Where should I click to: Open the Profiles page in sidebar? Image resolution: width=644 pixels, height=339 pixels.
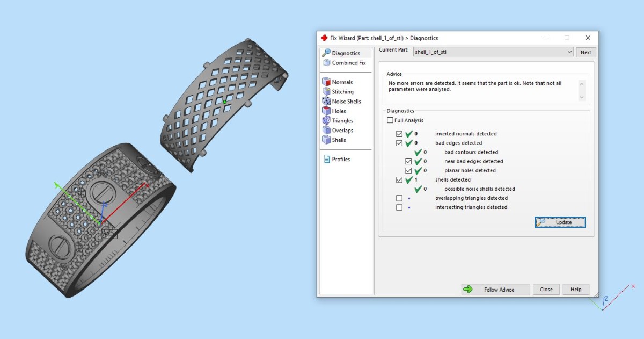[340, 160]
